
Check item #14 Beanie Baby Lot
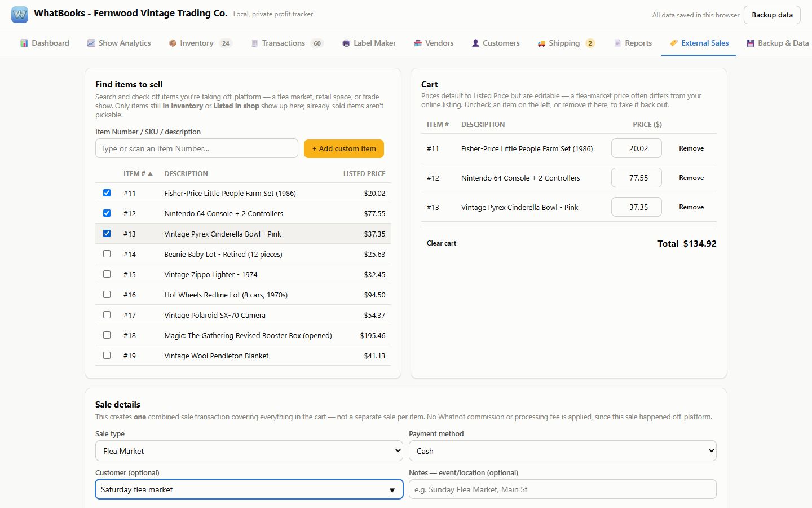click(x=107, y=254)
